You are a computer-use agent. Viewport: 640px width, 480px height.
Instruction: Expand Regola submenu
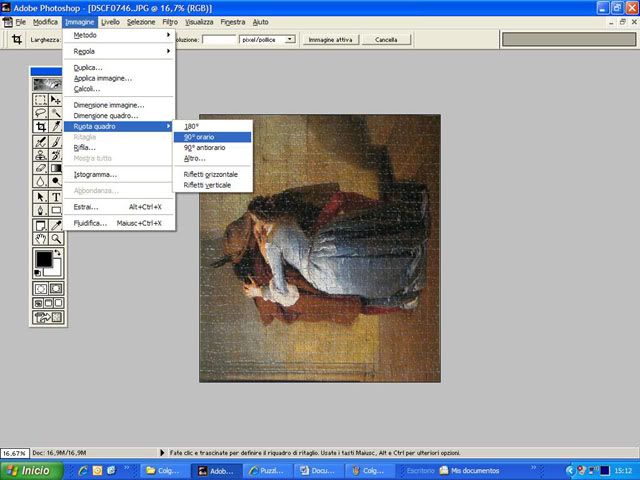point(120,51)
